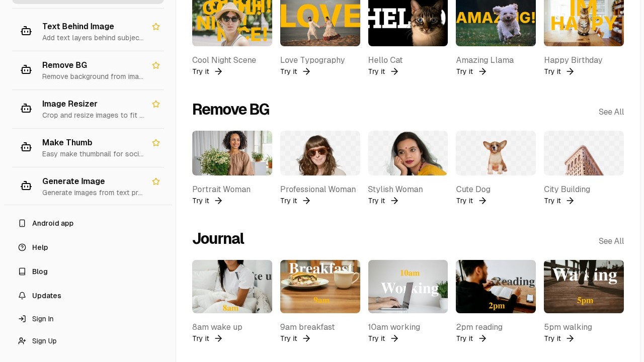Open the Hello Cat template thumbnail
The image size is (644, 362).
click(408, 23)
